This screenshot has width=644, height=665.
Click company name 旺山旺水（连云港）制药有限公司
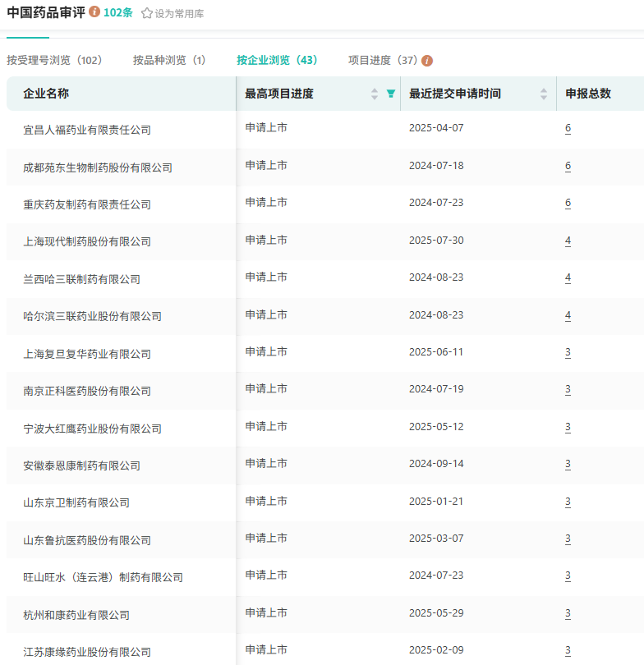[x=103, y=577]
